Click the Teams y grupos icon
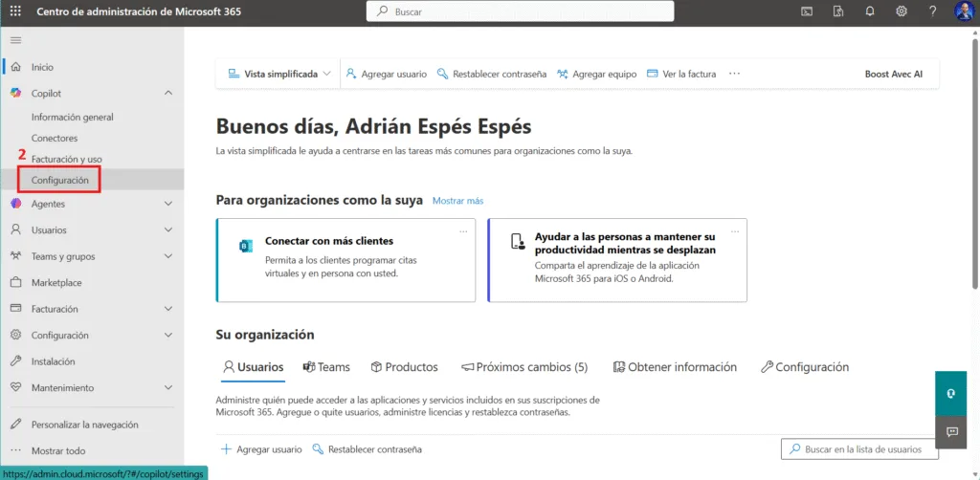 point(17,256)
